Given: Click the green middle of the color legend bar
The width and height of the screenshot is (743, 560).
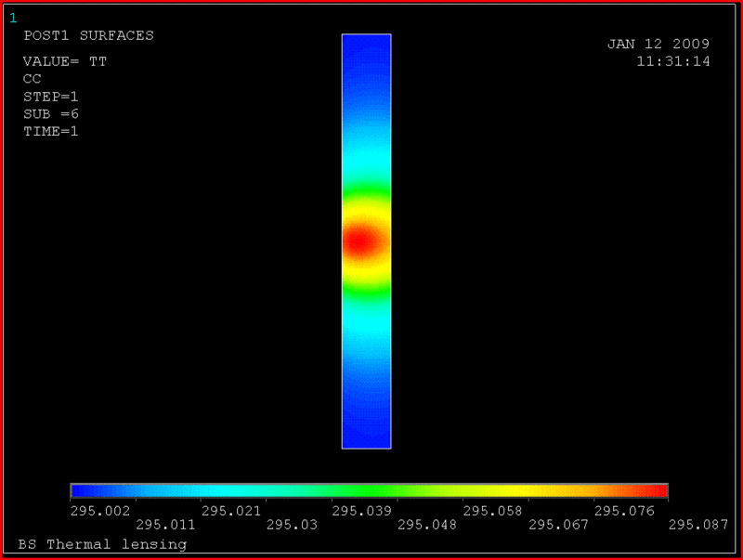Looking at the screenshot, I should pos(367,490).
